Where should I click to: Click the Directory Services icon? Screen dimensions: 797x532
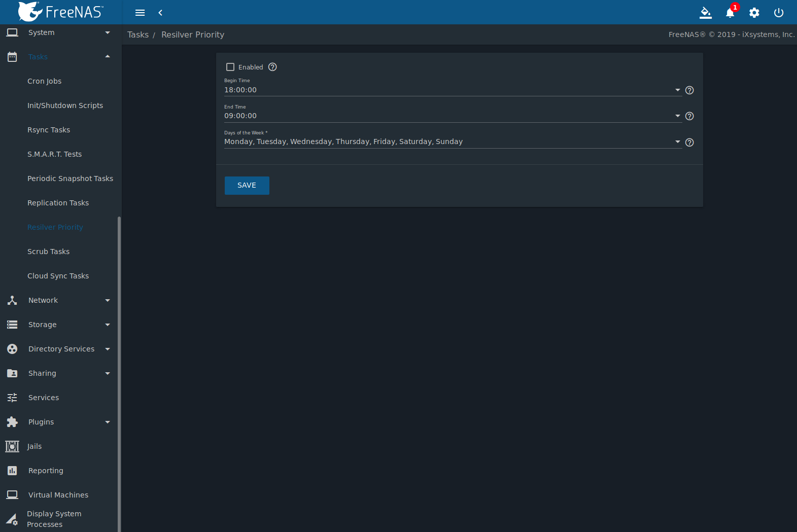point(12,349)
